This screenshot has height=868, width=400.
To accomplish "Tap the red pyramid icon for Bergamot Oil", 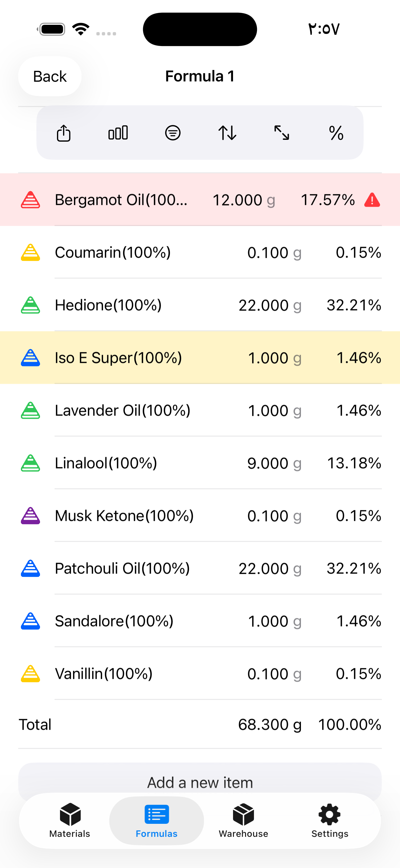I will click(30, 200).
